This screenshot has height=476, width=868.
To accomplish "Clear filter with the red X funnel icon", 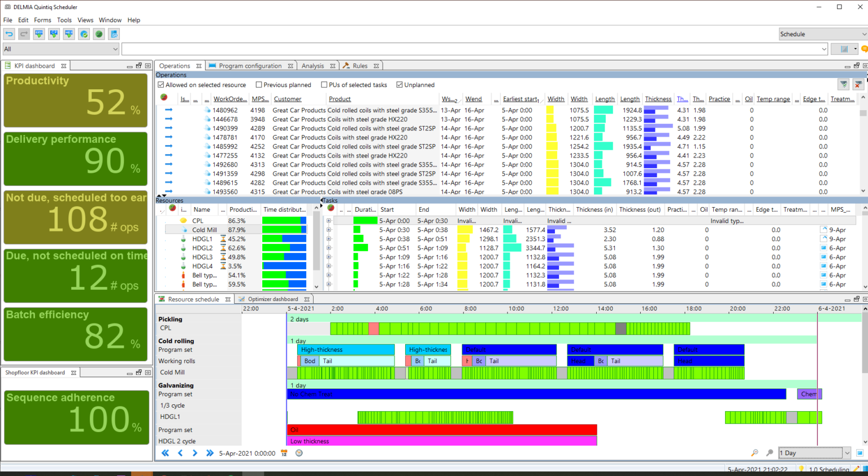I will 858,85.
